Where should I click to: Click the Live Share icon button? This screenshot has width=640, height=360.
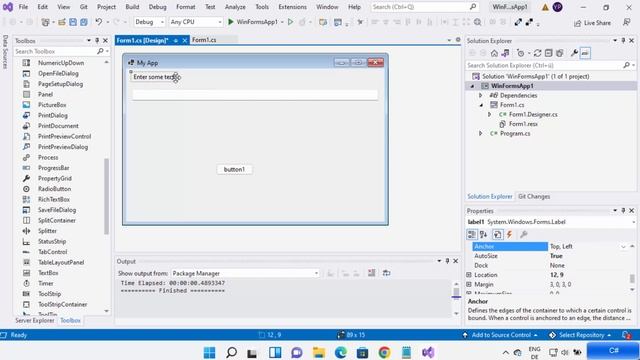click(x=592, y=23)
